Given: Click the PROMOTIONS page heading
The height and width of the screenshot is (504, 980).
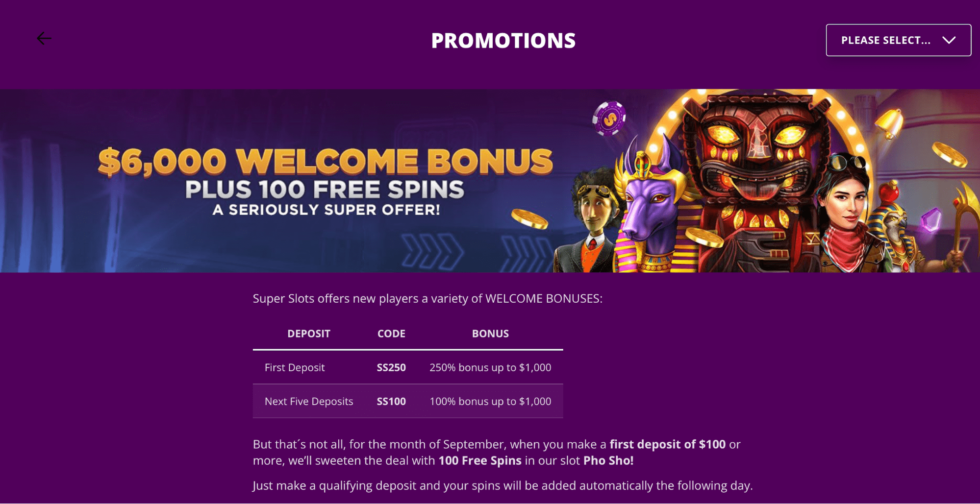Looking at the screenshot, I should (503, 41).
